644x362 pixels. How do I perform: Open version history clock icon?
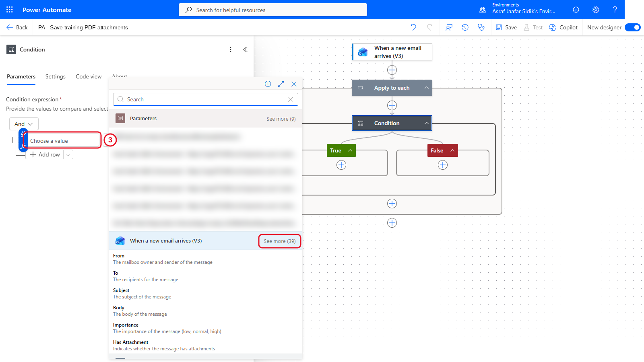(465, 27)
